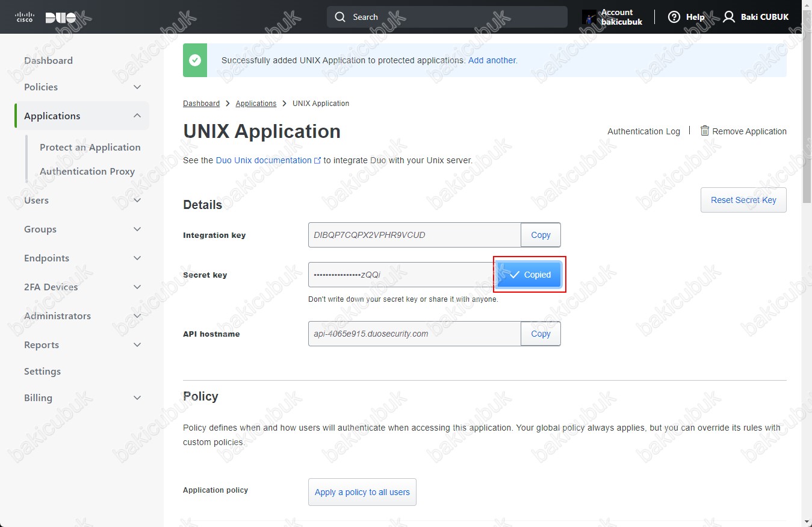Click the Details section heading
812x527 pixels.
(202, 205)
